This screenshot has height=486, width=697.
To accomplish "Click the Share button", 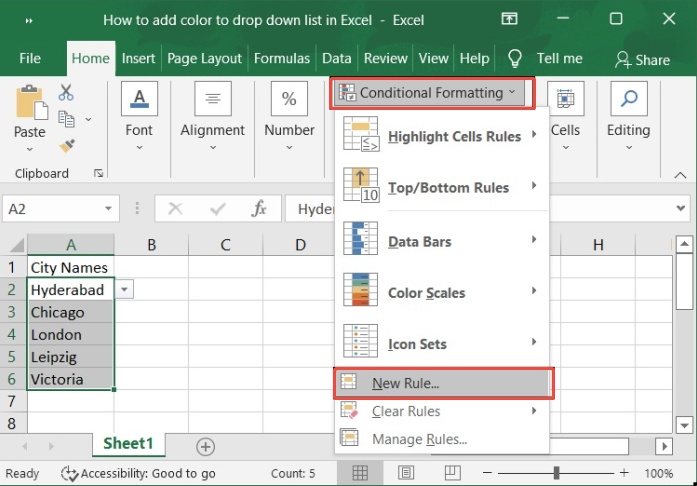I will (x=642, y=60).
